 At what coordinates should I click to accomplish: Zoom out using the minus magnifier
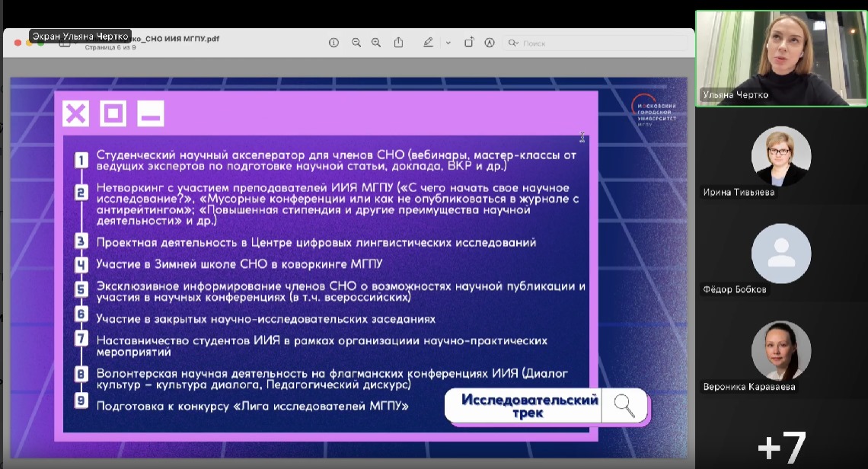click(x=356, y=43)
